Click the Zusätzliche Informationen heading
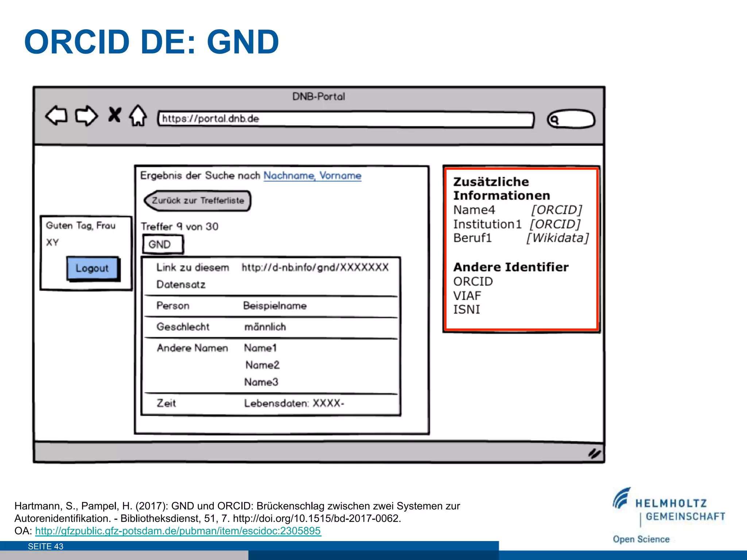This screenshot has width=747, height=560. tap(502, 188)
